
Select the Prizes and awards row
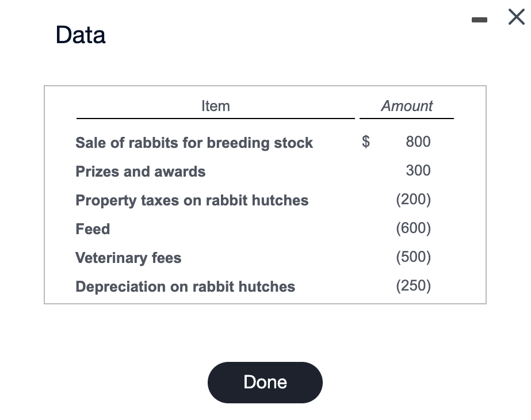click(140, 171)
